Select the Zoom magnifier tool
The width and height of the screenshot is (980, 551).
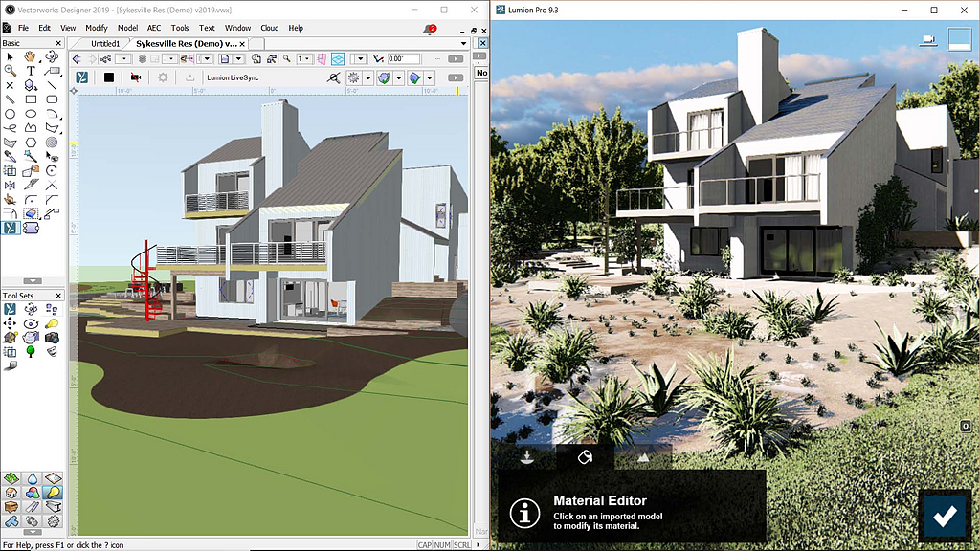click(x=10, y=71)
